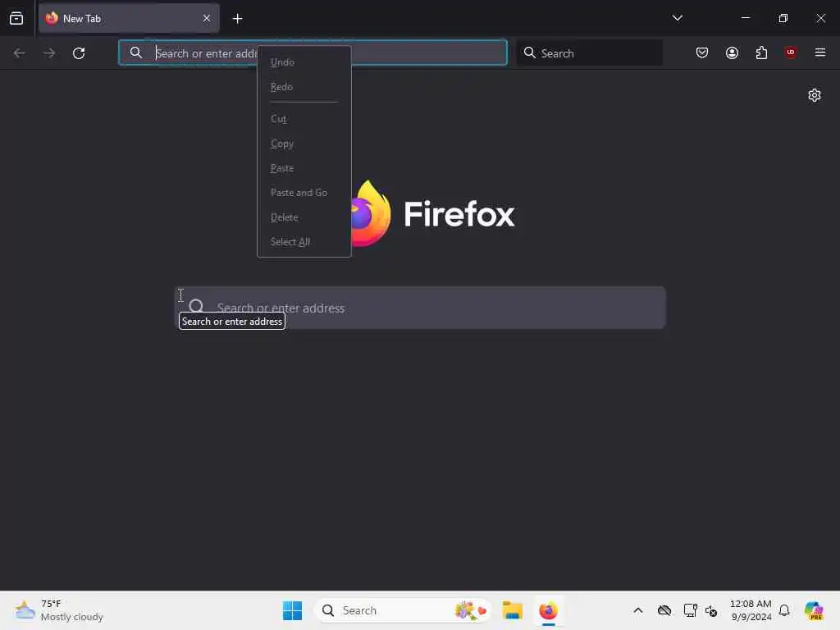Open the Windows Start menu
The image size is (840, 630).
pyautogui.click(x=292, y=610)
